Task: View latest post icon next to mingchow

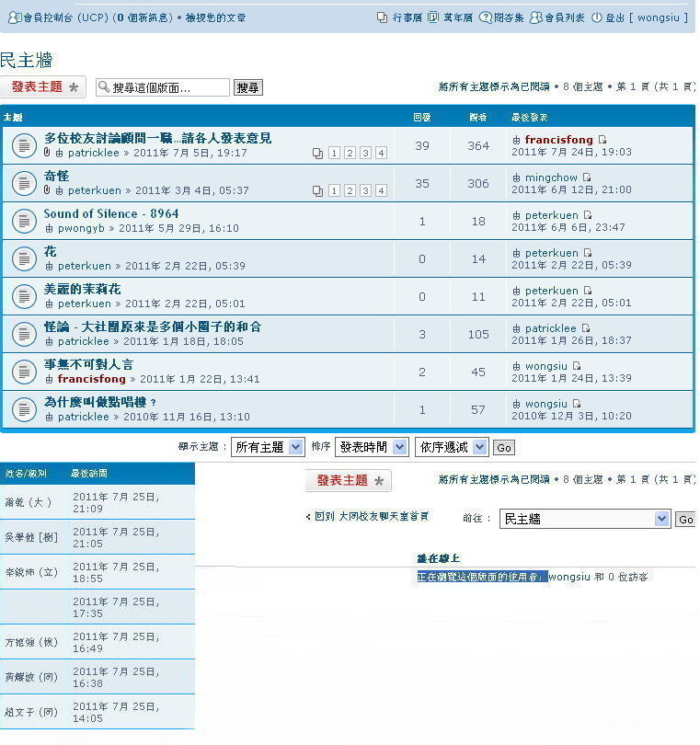Action: coord(587,178)
